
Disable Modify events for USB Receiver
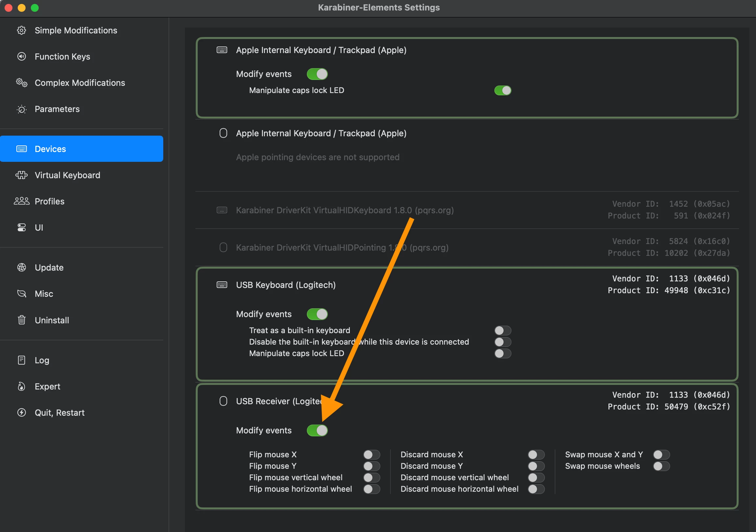click(317, 430)
